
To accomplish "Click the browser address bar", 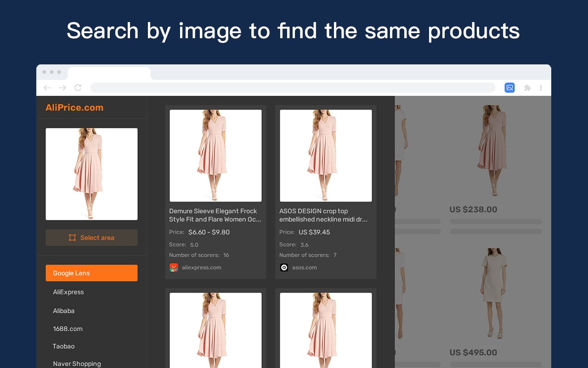I will pos(293,88).
